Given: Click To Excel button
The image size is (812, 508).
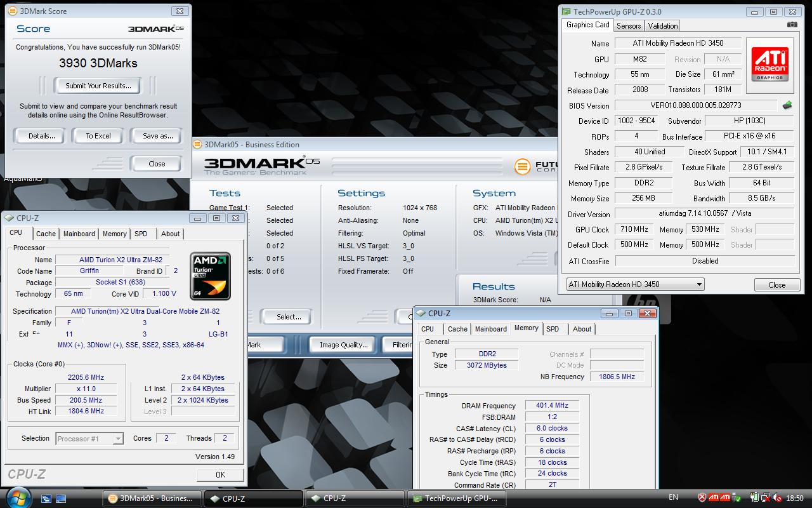Looking at the screenshot, I should pyautogui.click(x=98, y=136).
